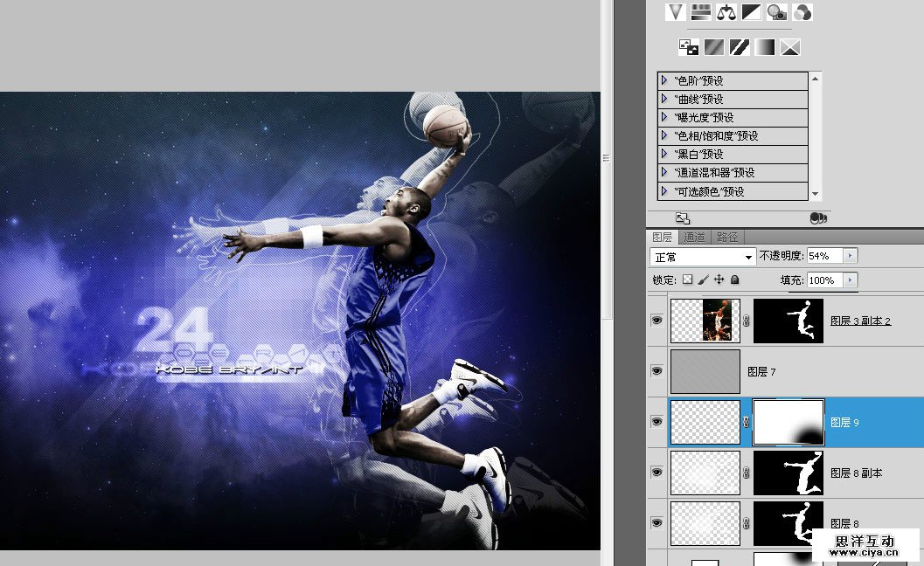Open the 路径 tab

pyautogui.click(x=727, y=237)
